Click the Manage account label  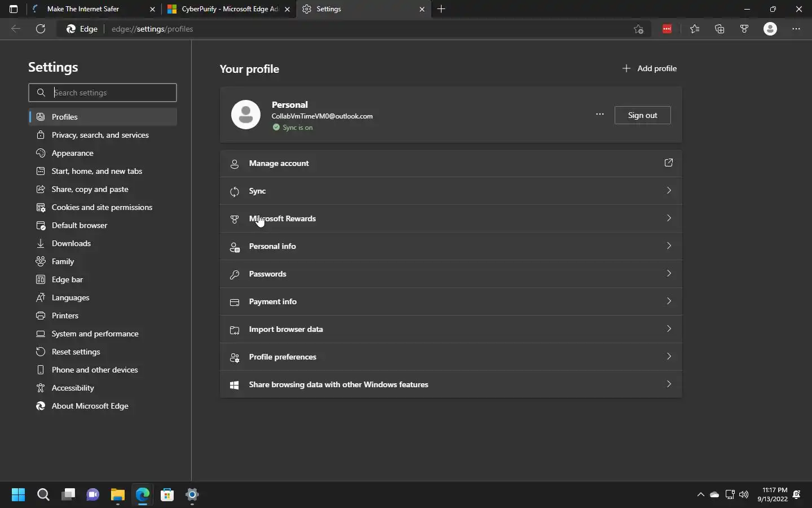[279, 163]
